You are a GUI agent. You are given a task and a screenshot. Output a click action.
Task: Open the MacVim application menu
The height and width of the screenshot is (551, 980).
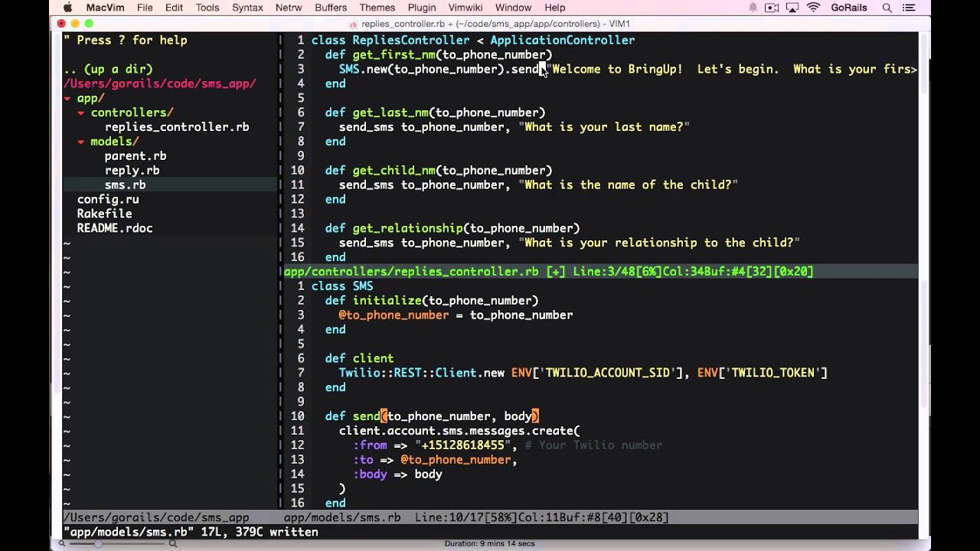pos(106,8)
